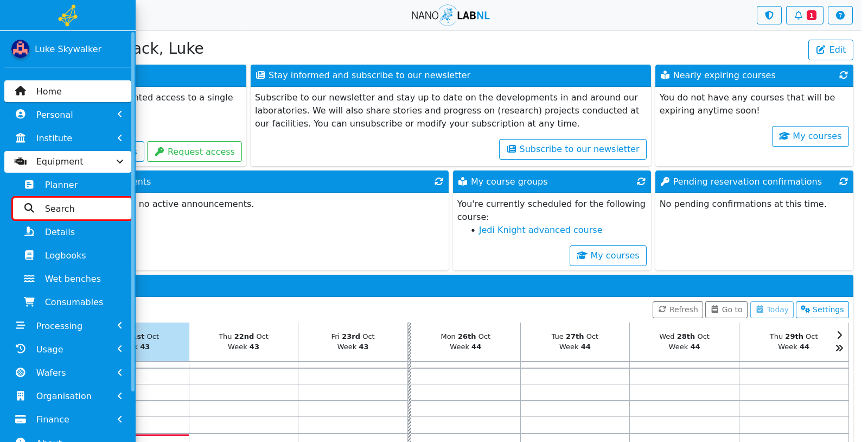The image size is (868, 442).
Task: Click the Edit dashboard button
Action: pos(831,50)
